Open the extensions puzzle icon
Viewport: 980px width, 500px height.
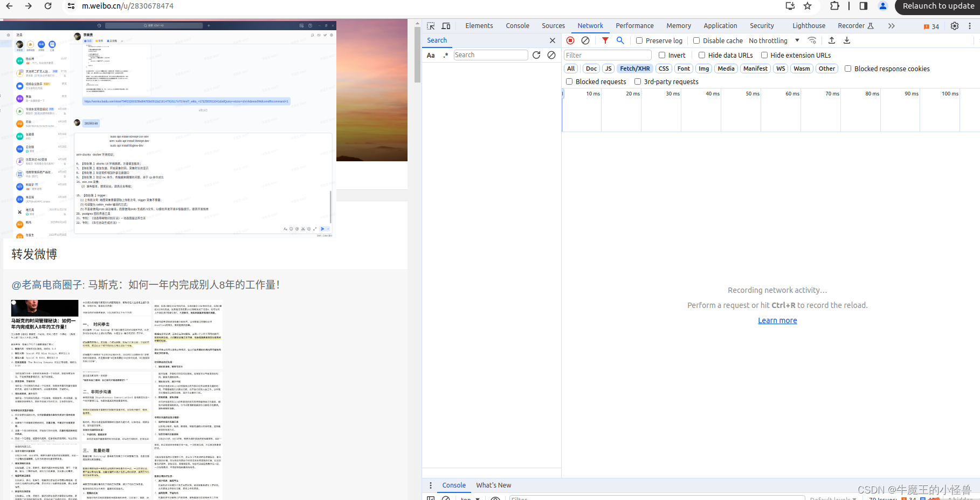coord(834,6)
